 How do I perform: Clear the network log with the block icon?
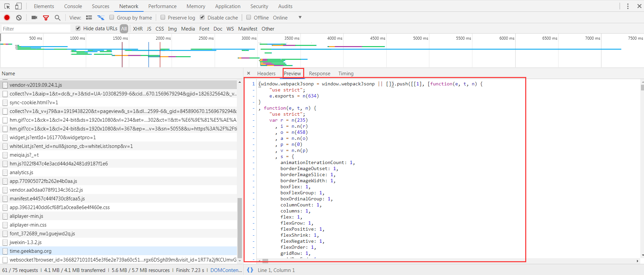click(19, 17)
